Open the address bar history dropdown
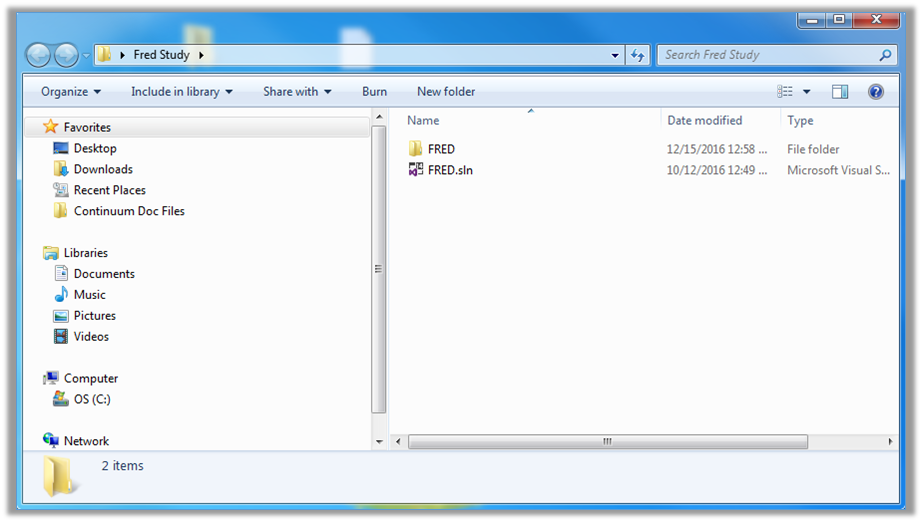 (x=614, y=55)
